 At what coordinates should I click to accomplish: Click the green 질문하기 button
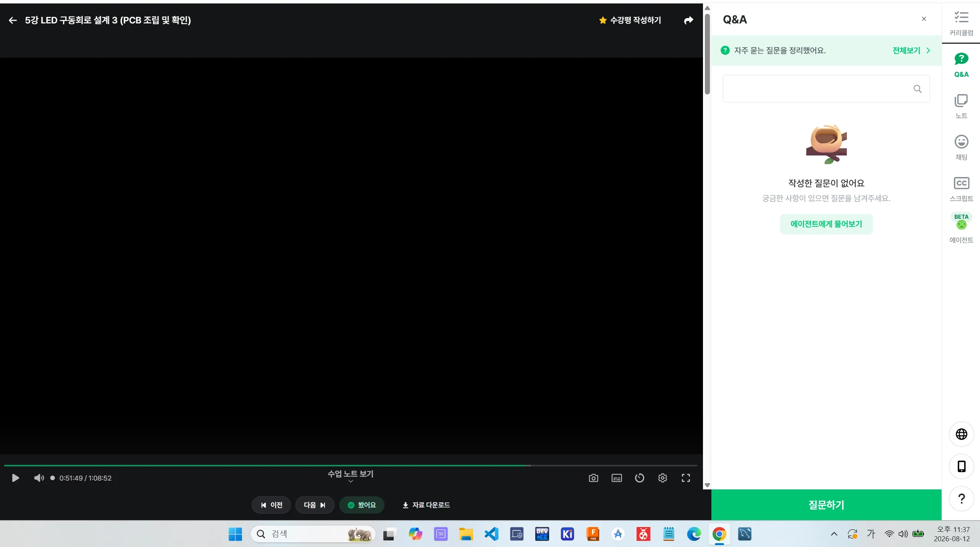click(826, 505)
